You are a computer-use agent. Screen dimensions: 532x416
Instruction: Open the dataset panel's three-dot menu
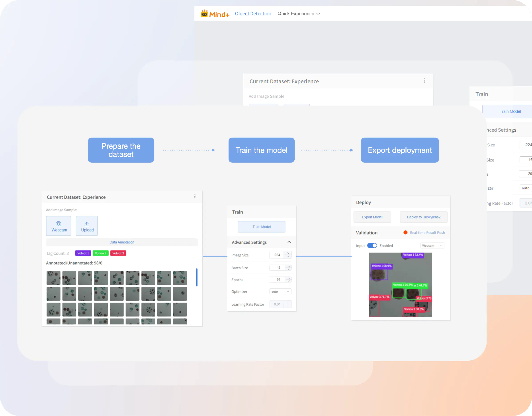(x=195, y=196)
